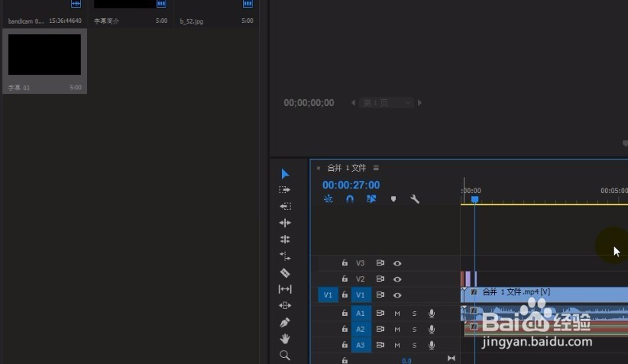Toggle lock on track A3
Image resolution: width=628 pixels, height=364 pixels.
(345, 345)
